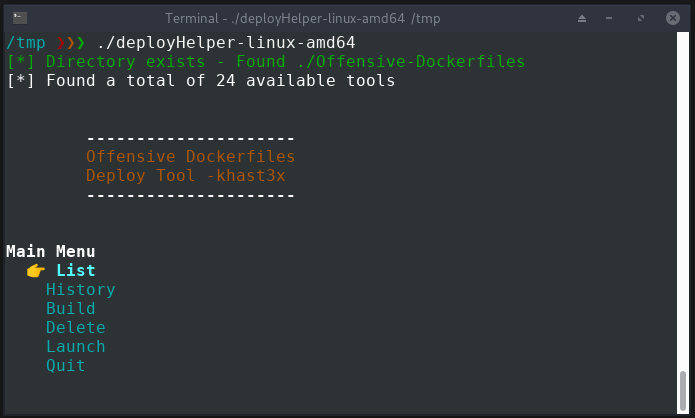
Task: Maximize the terminal window
Action: point(640,18)
